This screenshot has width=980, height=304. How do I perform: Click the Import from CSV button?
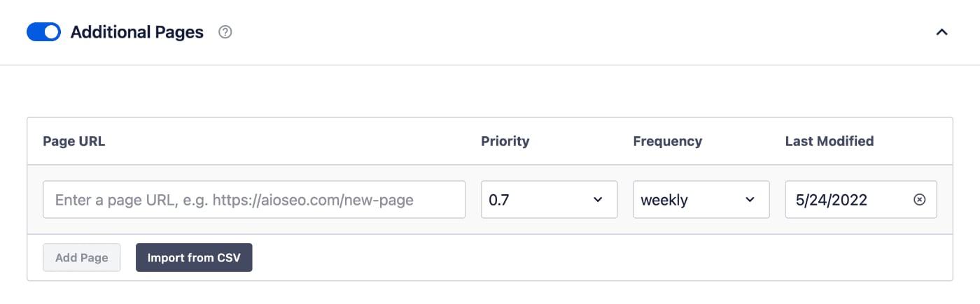point(194,257)
